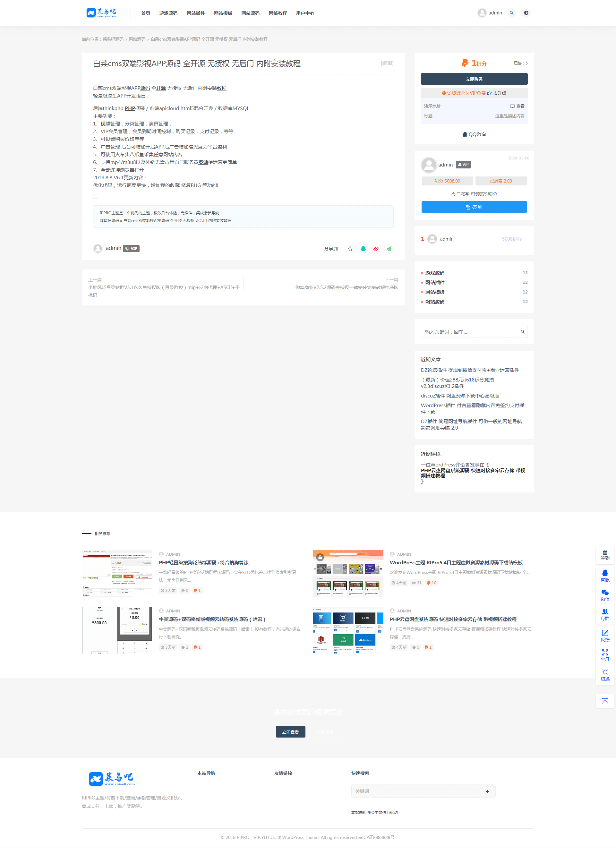Select 游戏源码 category in sidebar
The image size is (616, 854).
click(x=435, y=273)
